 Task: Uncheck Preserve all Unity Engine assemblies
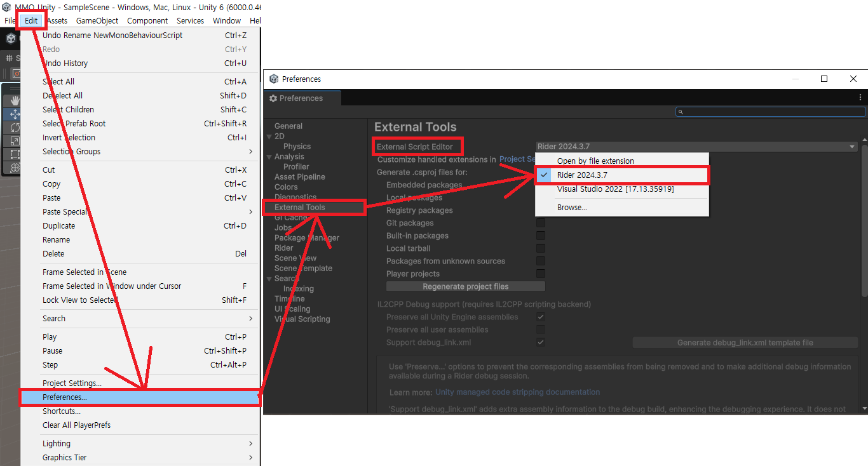click(x=541, y=317)
